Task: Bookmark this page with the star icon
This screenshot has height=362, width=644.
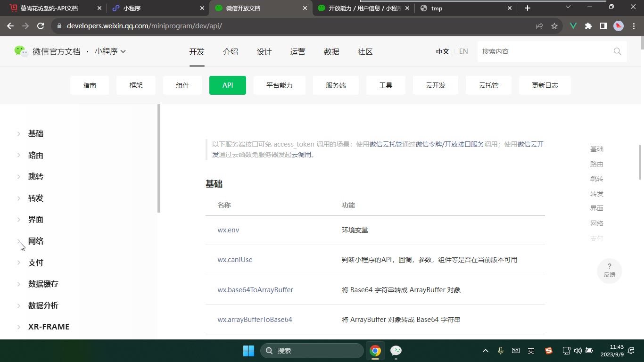Action: click(x=554, y=26)
